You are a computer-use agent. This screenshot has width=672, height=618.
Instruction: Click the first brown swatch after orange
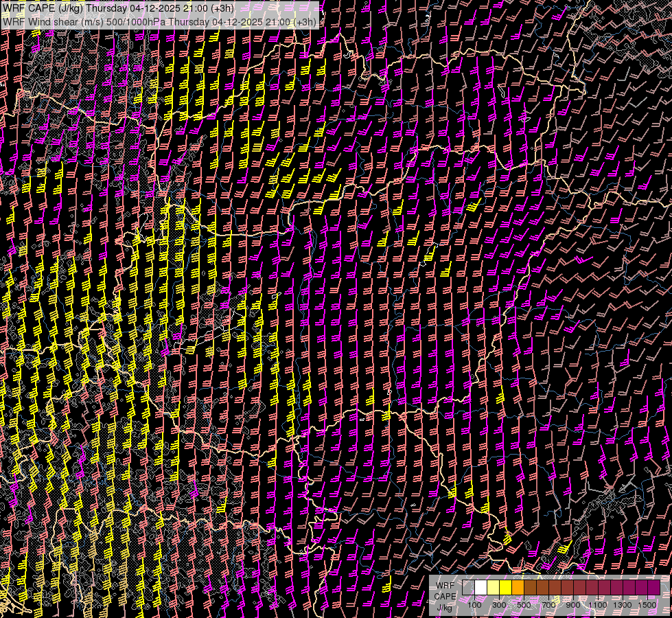[530, 588]
